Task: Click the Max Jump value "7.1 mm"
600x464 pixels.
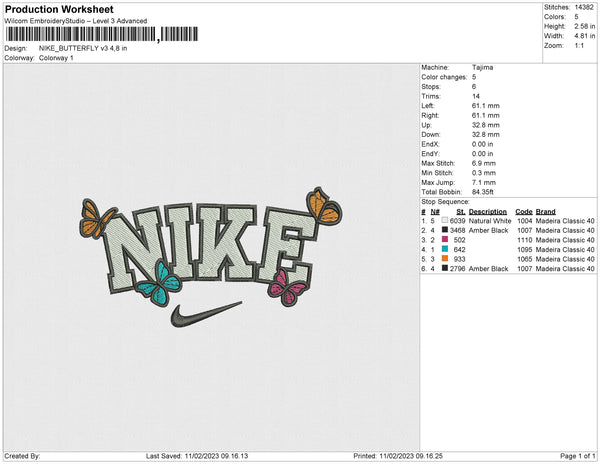Action: click(x=484, y=182)
